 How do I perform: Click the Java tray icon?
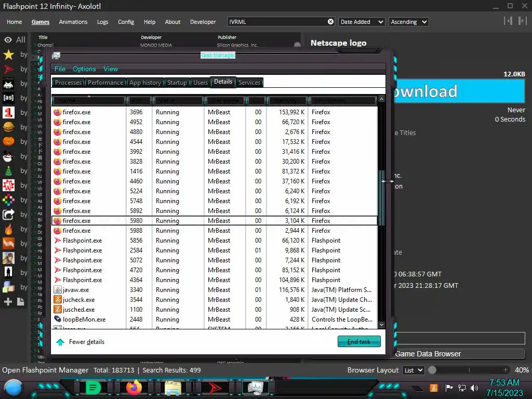click(x=434, y=388)
